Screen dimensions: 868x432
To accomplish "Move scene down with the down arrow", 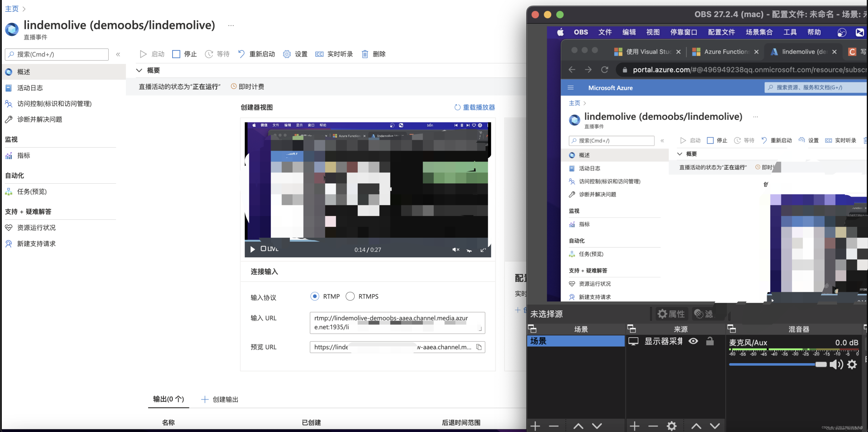I will point(597,426).
